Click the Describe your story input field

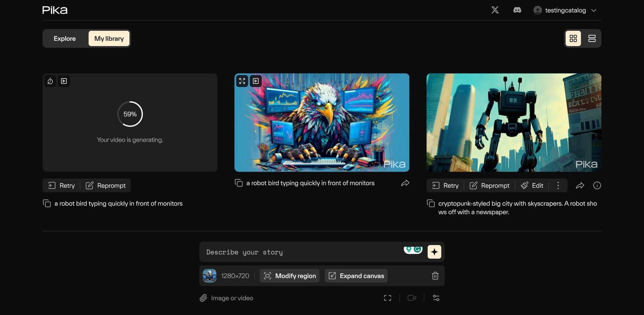(x=290, y=252)
